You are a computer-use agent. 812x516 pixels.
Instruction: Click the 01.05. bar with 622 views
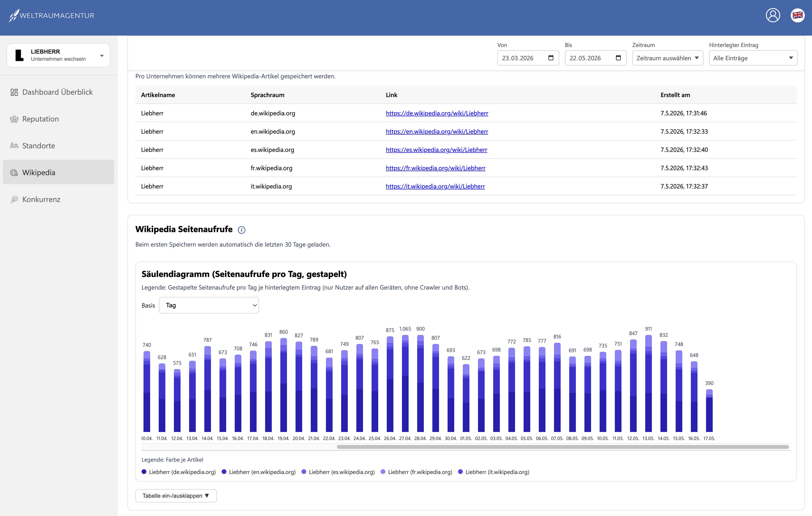466,398
